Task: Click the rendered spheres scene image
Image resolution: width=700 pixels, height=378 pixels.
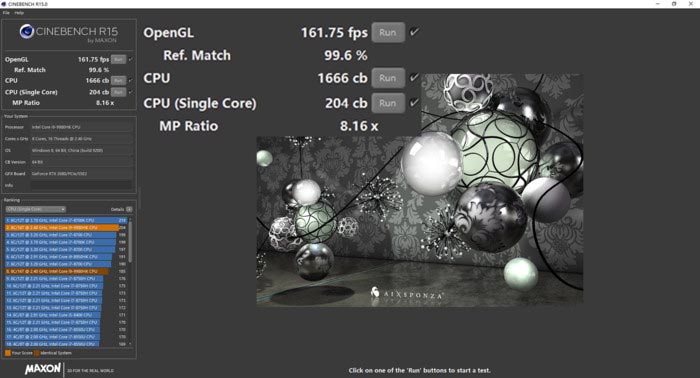Action: point(420,190)
